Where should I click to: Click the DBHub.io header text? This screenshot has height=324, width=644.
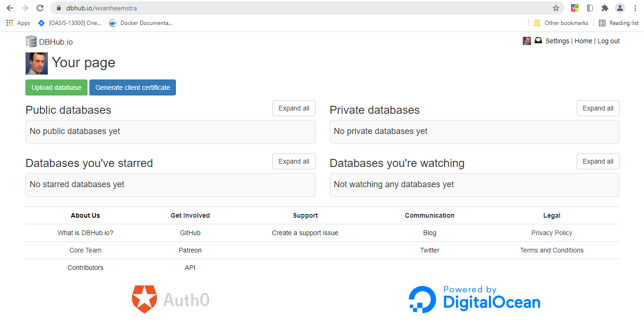(x=56, y=42)
